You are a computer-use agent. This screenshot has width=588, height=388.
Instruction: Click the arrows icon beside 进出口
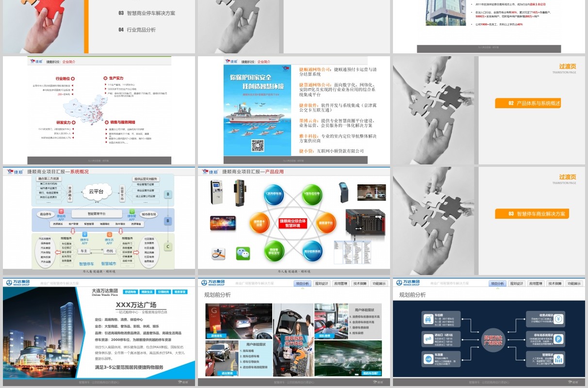429,339
